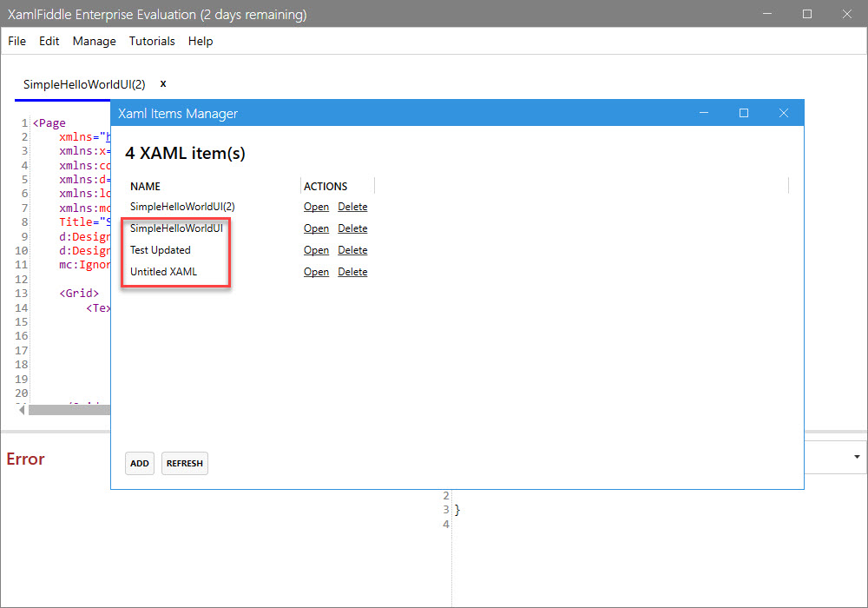Select the SimpleHelloWorldUI(2) editor tab
This screenshot has height=608, width=868.
[x=84, y=84]
